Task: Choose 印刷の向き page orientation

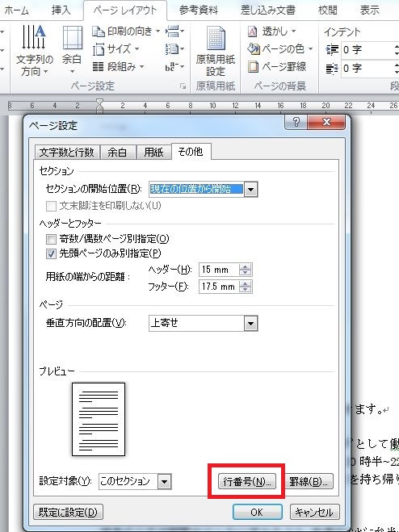Action: pyautogui.click(x=126, y=31)
